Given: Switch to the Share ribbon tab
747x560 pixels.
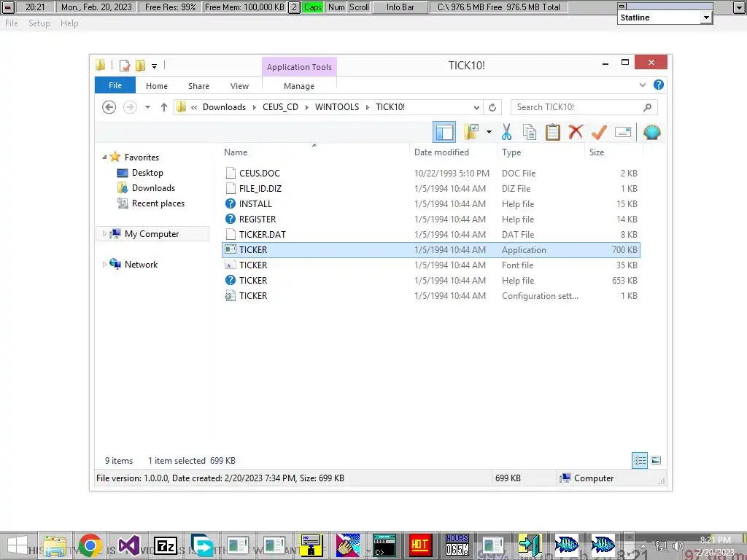Looking at the screenshot, I should 198,86.
